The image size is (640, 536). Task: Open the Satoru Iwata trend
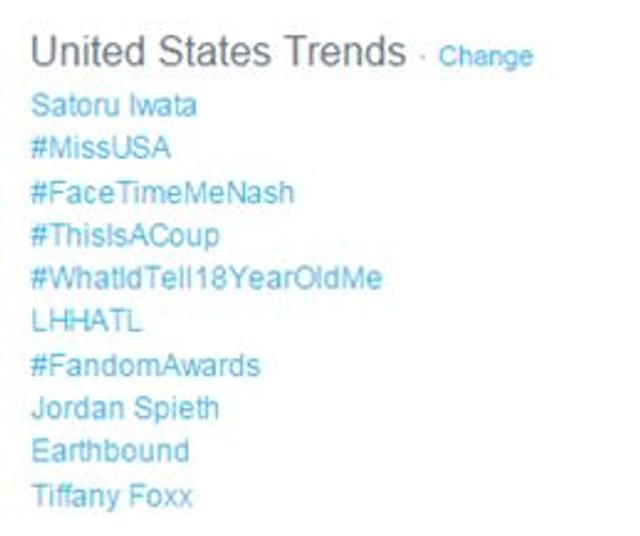click(114, 105)
